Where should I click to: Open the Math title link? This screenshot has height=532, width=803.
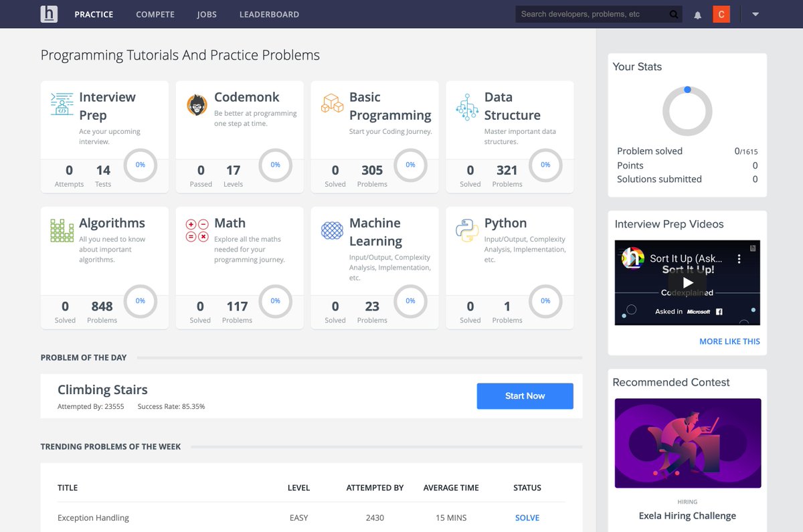tap(230, 223)
